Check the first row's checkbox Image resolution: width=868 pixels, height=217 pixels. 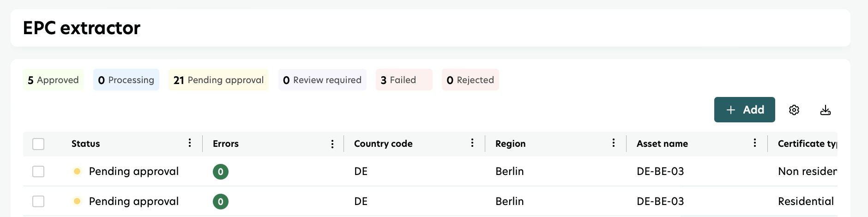(38, 172)
